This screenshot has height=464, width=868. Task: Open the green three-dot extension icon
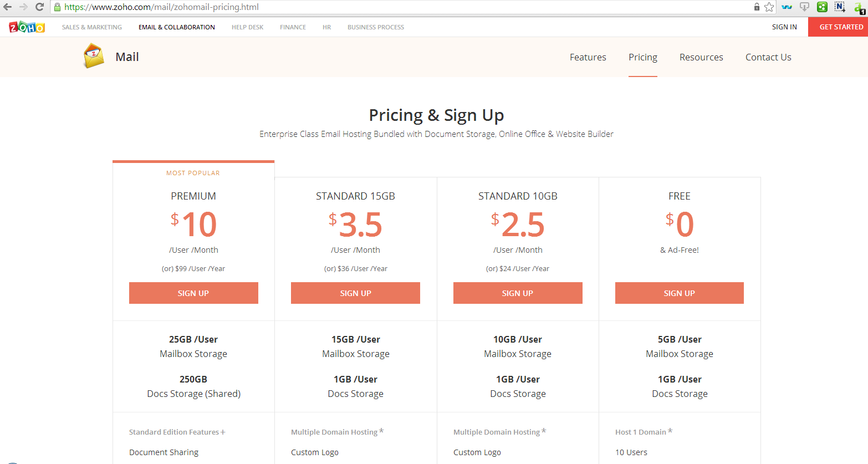[822, 7]
